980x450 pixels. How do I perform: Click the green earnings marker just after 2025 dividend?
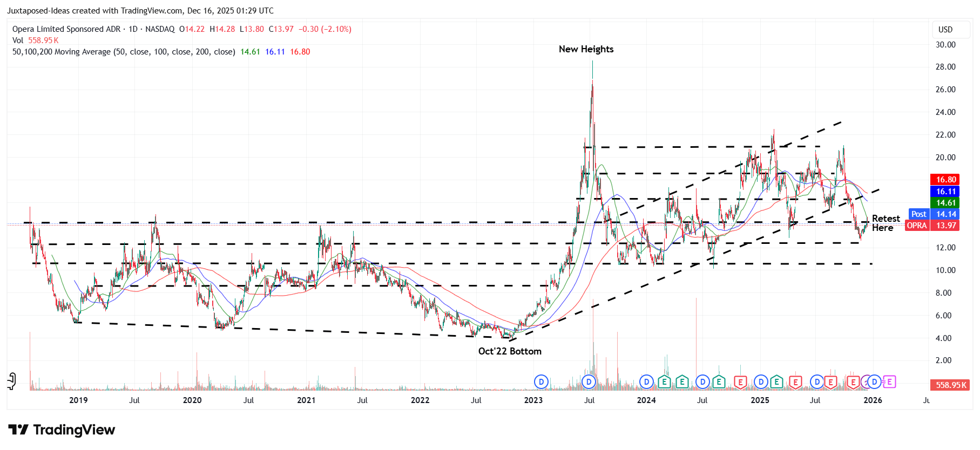tap(776, 382)
